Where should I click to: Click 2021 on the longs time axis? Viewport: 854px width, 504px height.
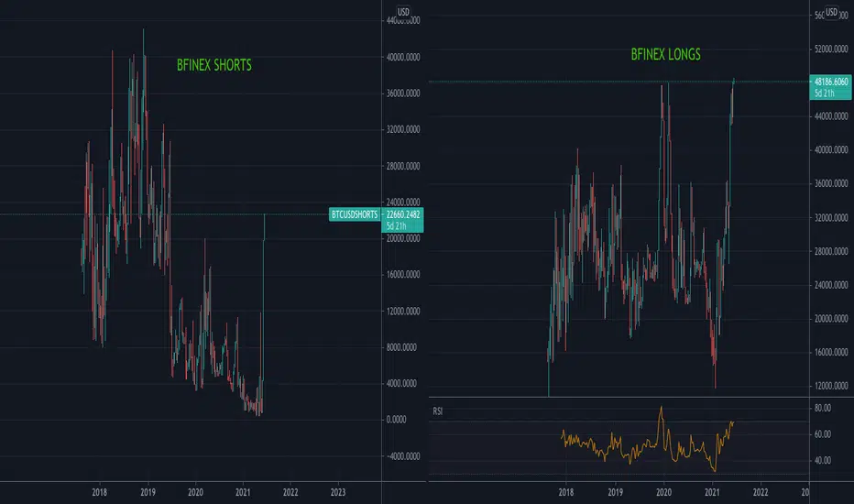(x=712, y=493)
